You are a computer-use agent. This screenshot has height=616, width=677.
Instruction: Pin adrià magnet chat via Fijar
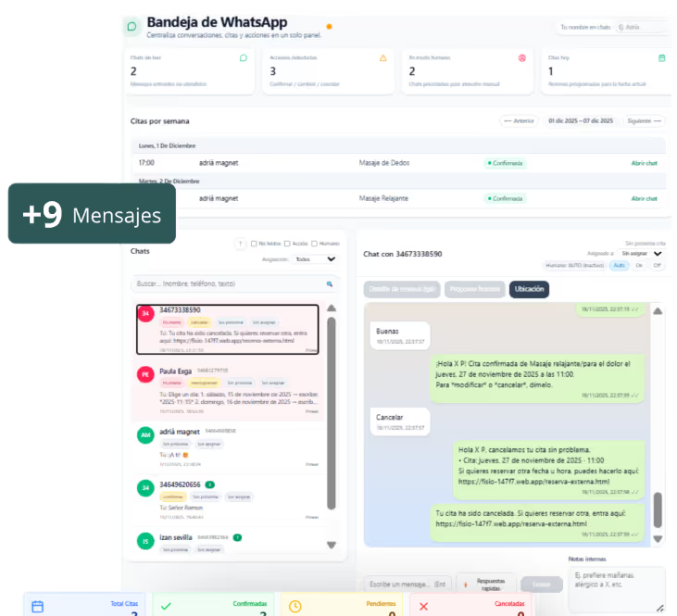pos(312,464)
